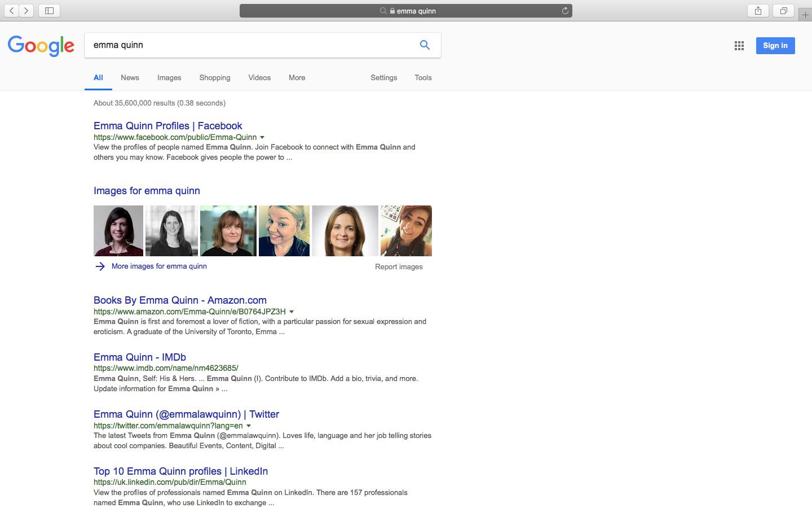Open the More search categories menu

click(x=297, y=78)
